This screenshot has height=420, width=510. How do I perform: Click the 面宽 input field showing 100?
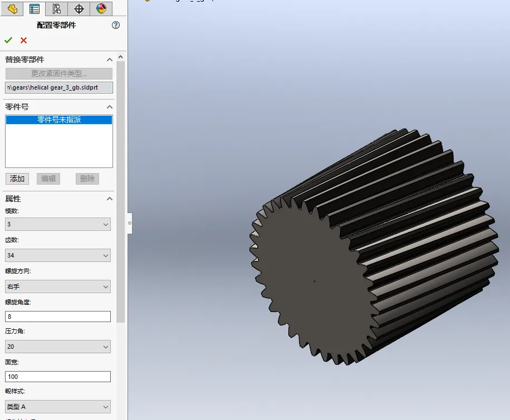tap(58, 377)
